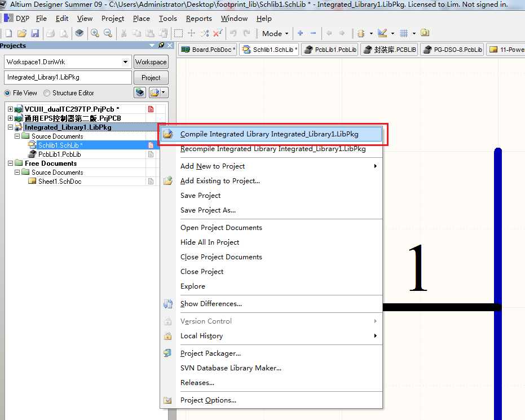The width and height of the screenshot is (525, 420).
Task: Choose Add Existing to Project menu entry
Action: (x=272, y=181)
